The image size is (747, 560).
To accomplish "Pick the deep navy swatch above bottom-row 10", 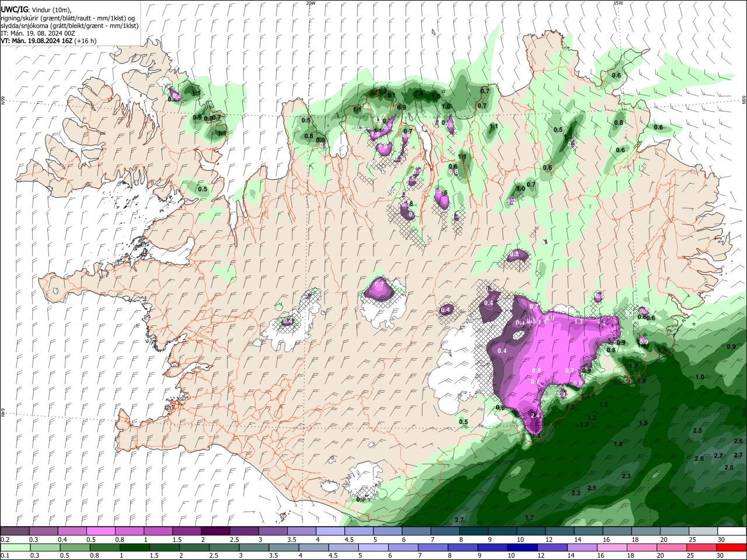I will click(522, 547).
